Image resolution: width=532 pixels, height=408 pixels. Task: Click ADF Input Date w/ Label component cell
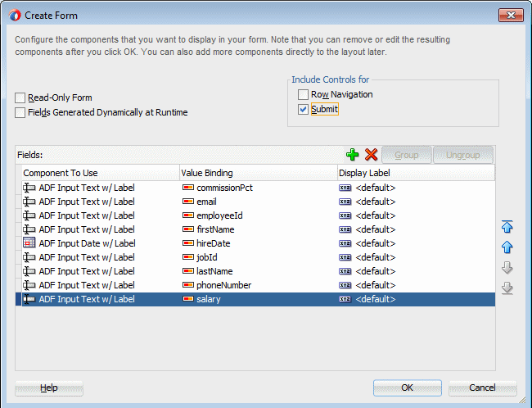coord(101,243)
